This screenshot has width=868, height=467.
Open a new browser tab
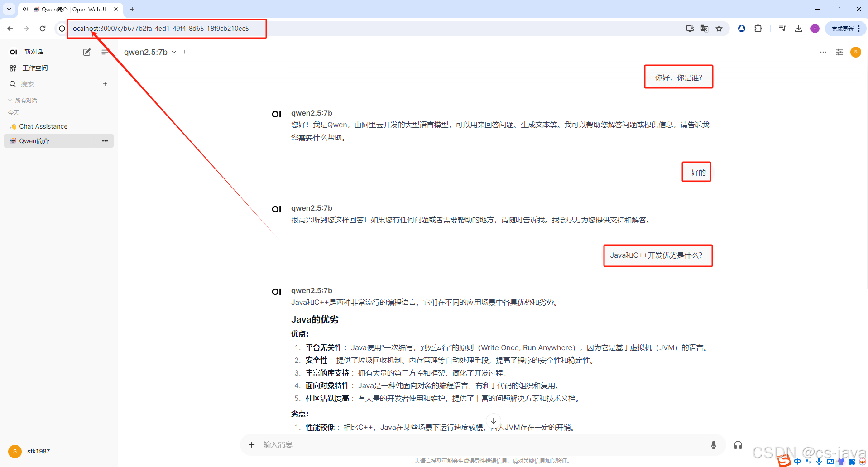(132, 9)
